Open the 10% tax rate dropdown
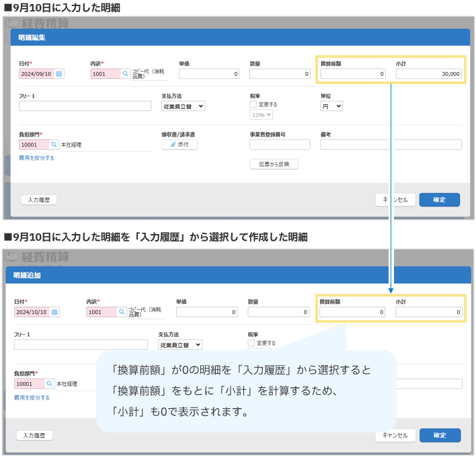Viewport: 476px width, 456px height. pyautogui.click(x=261, y=115)
